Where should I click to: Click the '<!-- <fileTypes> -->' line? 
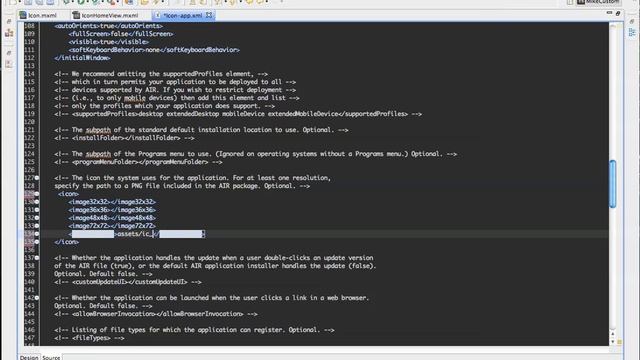click(89, 338)
